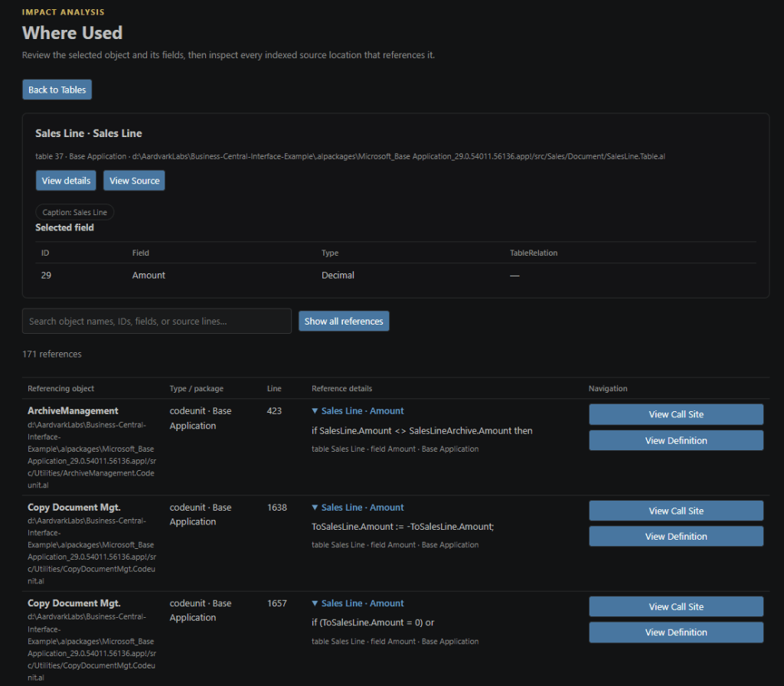The height and width of the screenshot is (686, 784).
Task: Click the TableRelation column header
Action: click(x=534, y=253)
